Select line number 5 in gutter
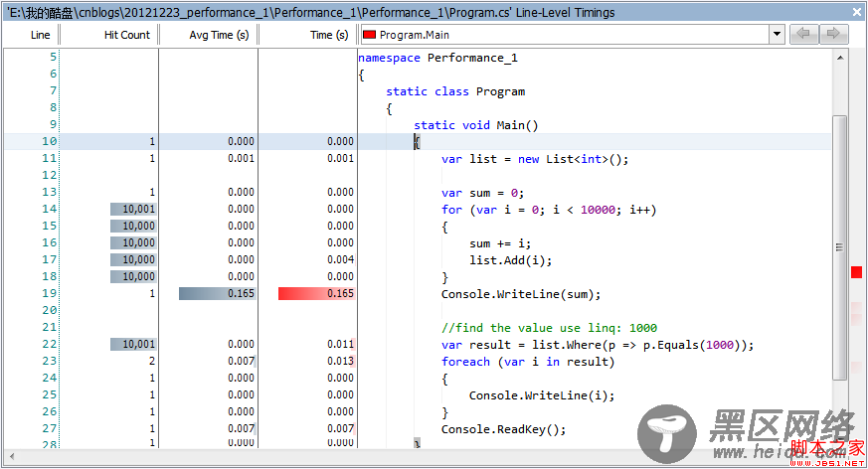 pyautogui.click(x=53, y=57)
